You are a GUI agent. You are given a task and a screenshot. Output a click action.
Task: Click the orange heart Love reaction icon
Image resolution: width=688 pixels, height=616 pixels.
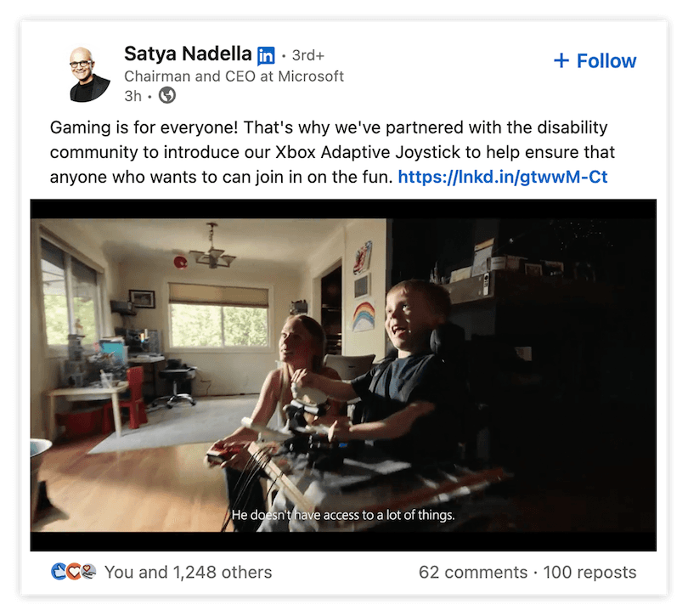pyautogui.click(x=73, y=572)
